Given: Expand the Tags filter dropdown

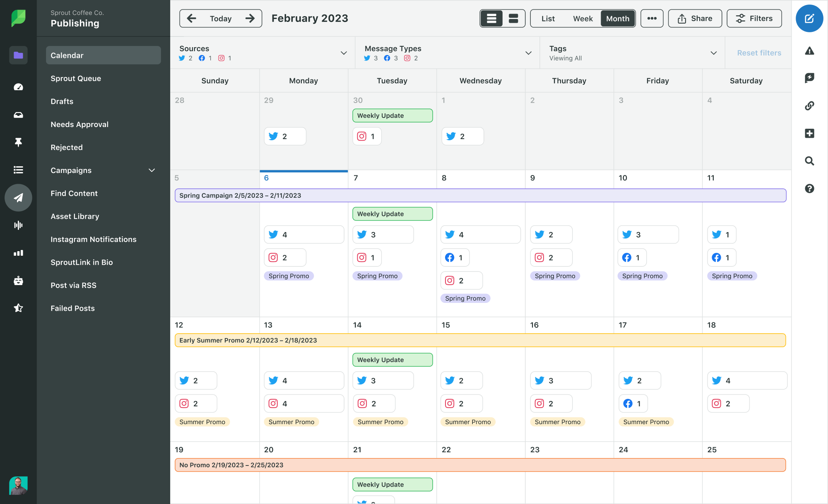Looking at the screenshot, I should [715, 53].
